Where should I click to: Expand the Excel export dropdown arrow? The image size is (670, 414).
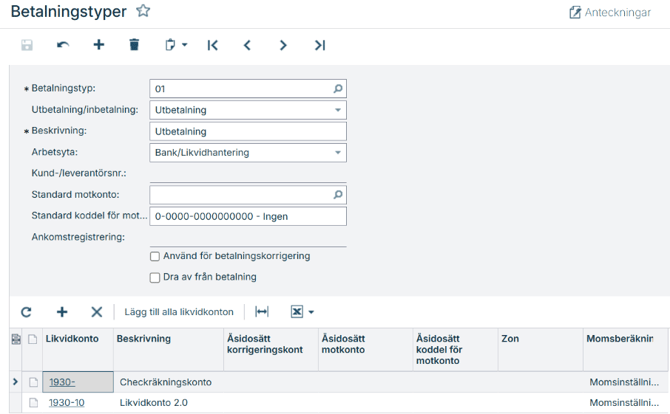point(311,312)
